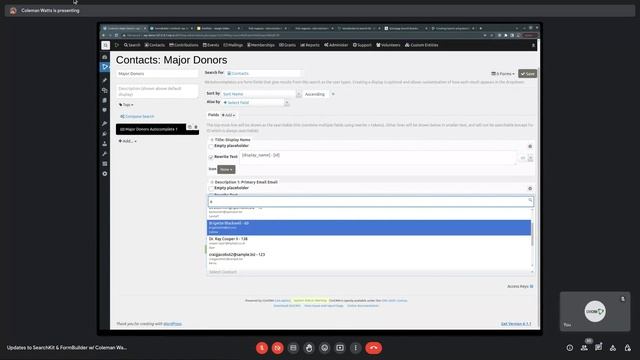This screenshot has width=640, height=360.
Task: Open the Also by select field dropdown
Action: (x=255, y=102)
